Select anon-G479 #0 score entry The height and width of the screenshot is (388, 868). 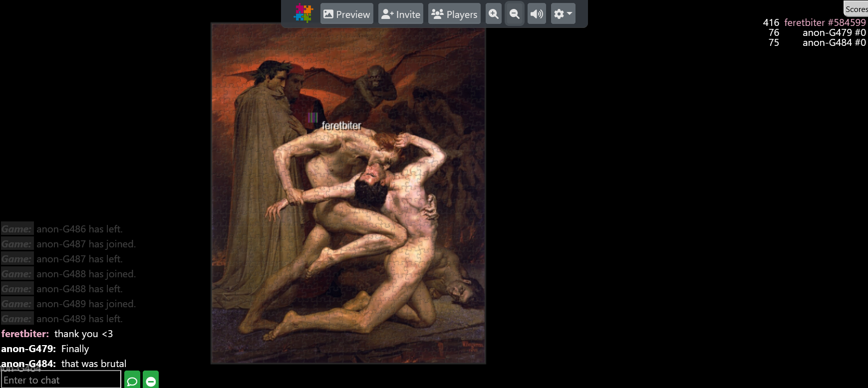[x=817, y=32]
